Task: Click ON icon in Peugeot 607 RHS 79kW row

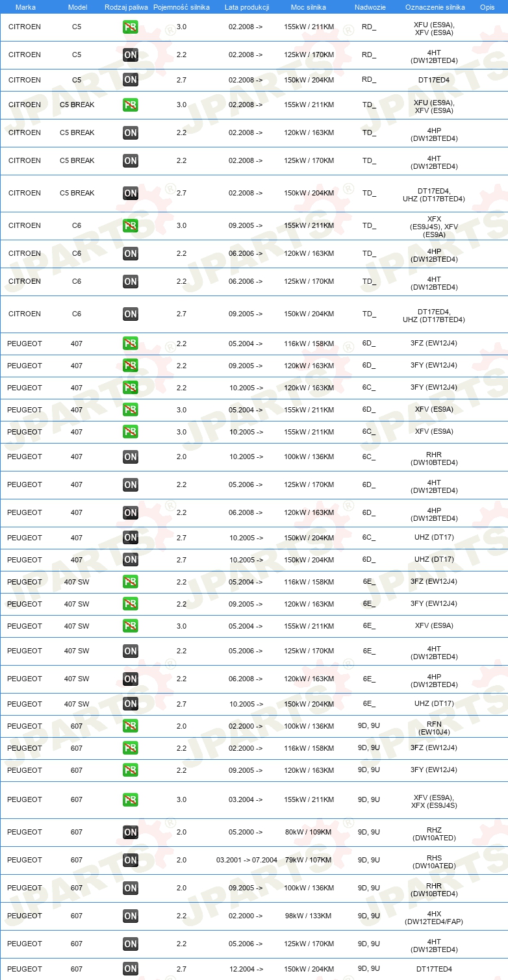Action: click(131, 860)
